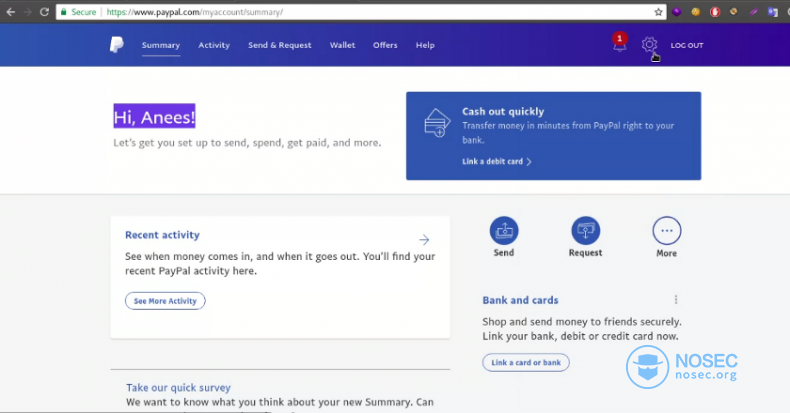Image resolution: width=790 pixels, height=413 pixels.
Task: Open the notifications bell
Action: click(x=619, y=42)
